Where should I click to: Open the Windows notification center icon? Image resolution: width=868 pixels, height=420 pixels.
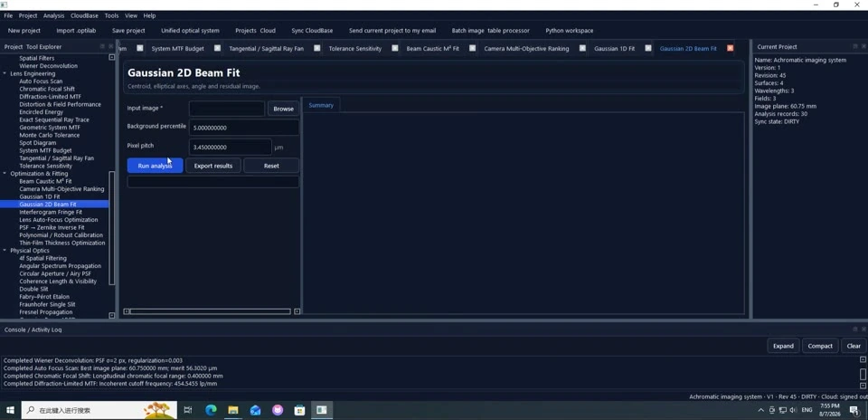pos(854,410)
